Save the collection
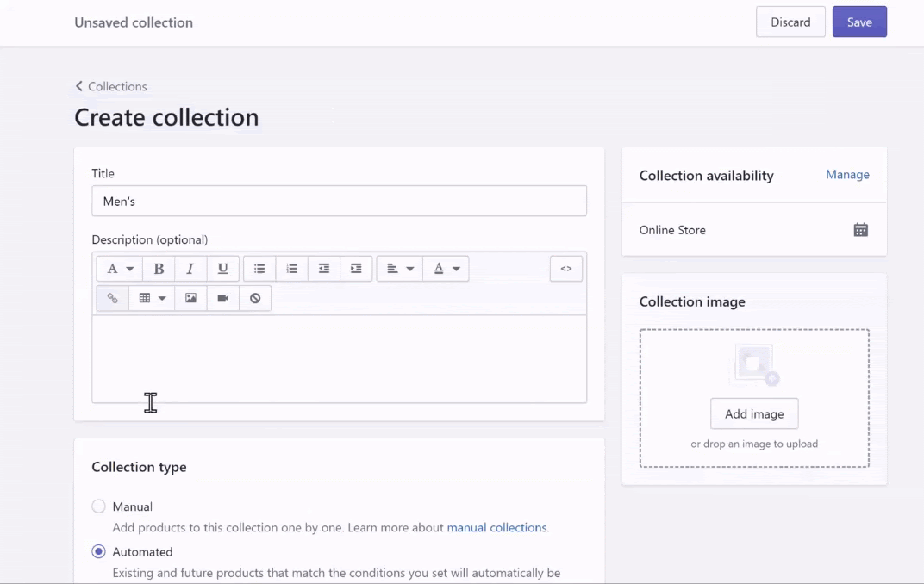 tap(859, 22)
